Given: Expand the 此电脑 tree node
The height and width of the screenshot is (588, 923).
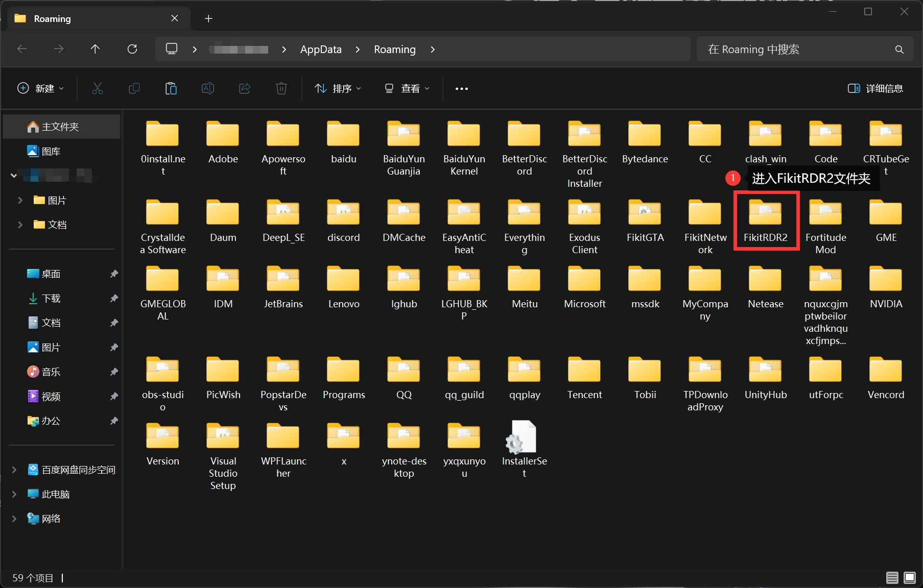Looking at the screenshot, I should click(14, 494).
